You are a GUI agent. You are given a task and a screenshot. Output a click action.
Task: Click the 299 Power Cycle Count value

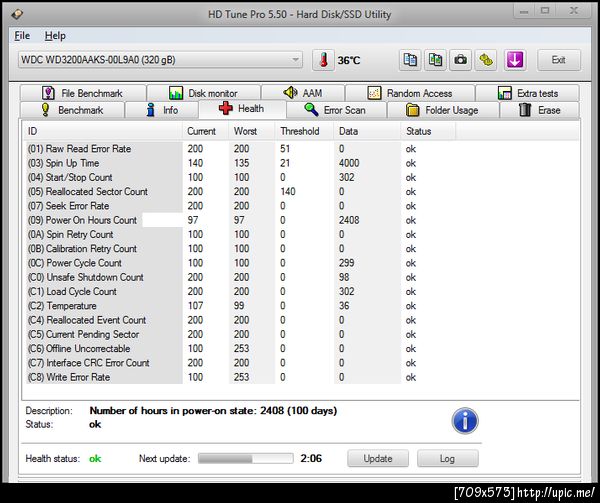pyautogui.click(x=347, y=263)
